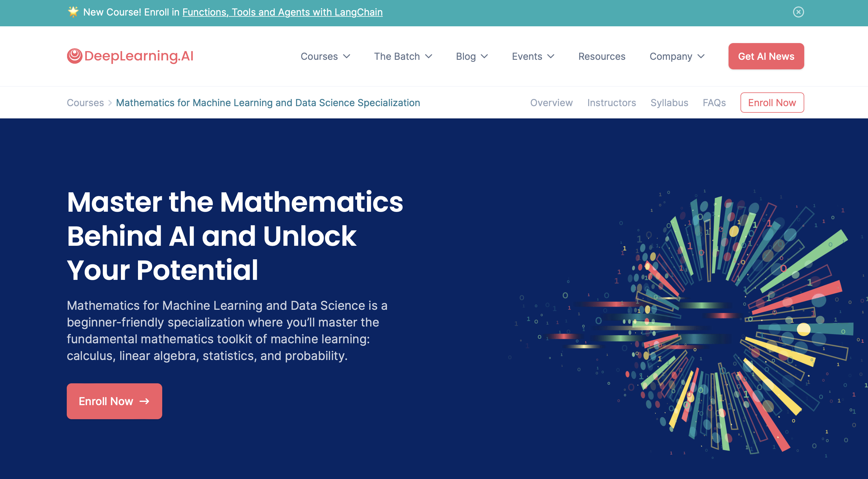Click the Resources menu item
This screenshot has height=479, width=868.
tap(602, 56)
